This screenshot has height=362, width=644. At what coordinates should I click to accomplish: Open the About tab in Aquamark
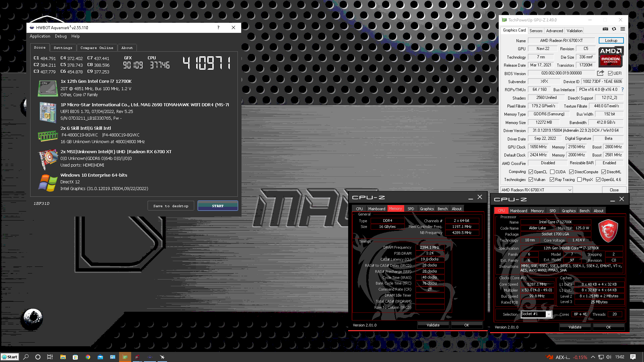pyautogui.click(x=127, y=48)
